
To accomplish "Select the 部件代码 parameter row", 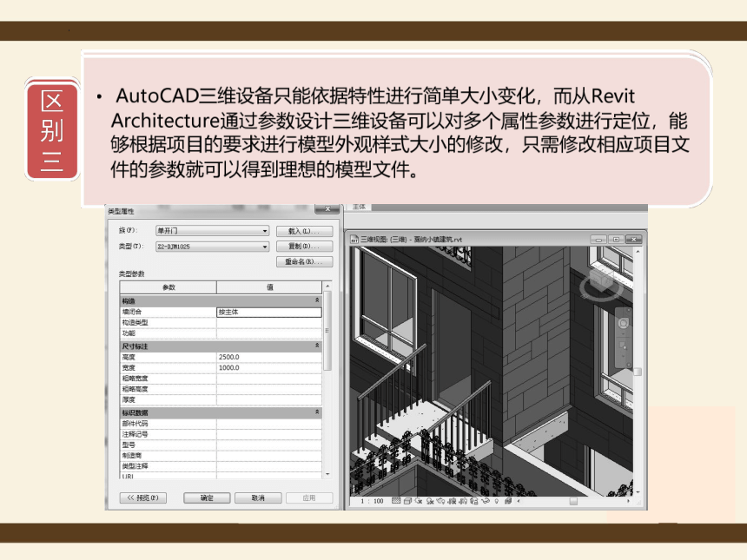I will [x=221, y=424].
